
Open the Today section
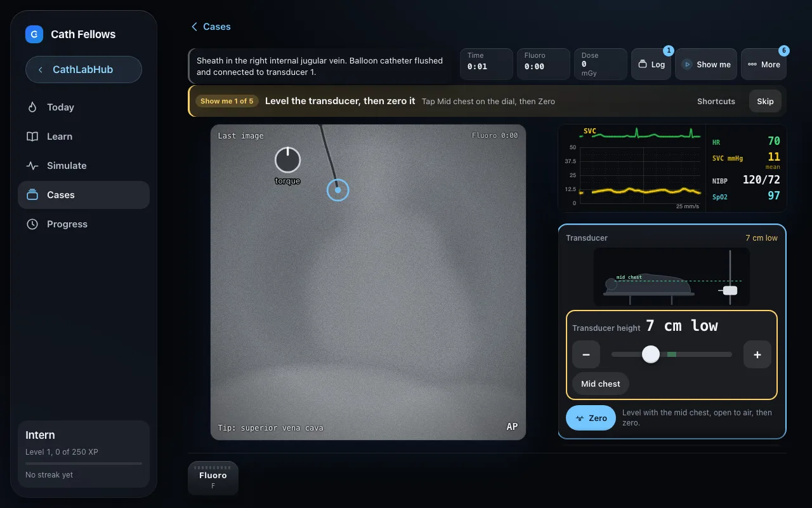point(84,107)
